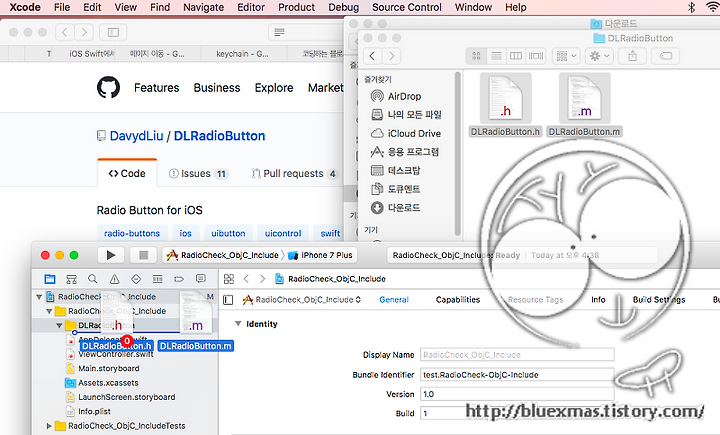Stop the running Xcode build
The width and height of the screenshot is (720, 435).
[143, 255]
